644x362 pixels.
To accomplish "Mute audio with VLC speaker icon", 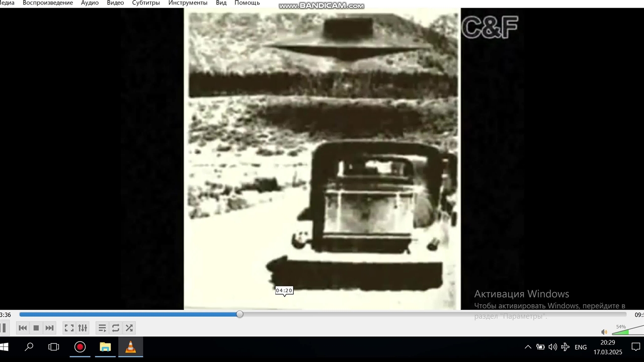I will point(604,332).
